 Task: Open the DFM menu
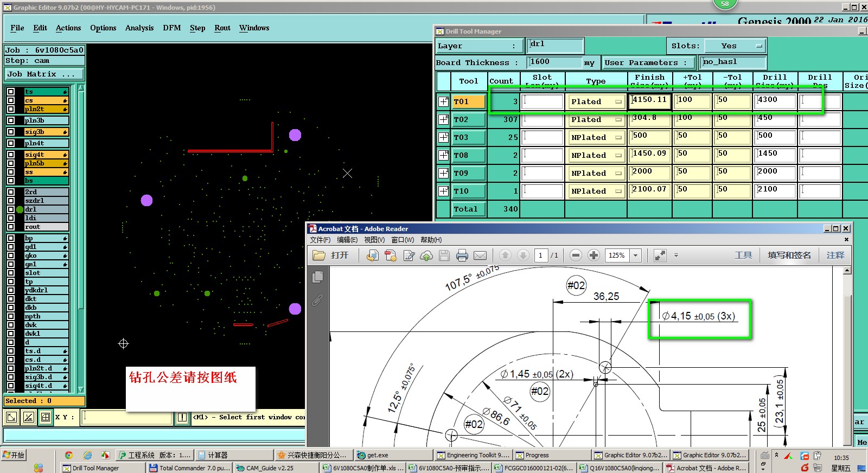pyautogui.click(x=171, y=28)
